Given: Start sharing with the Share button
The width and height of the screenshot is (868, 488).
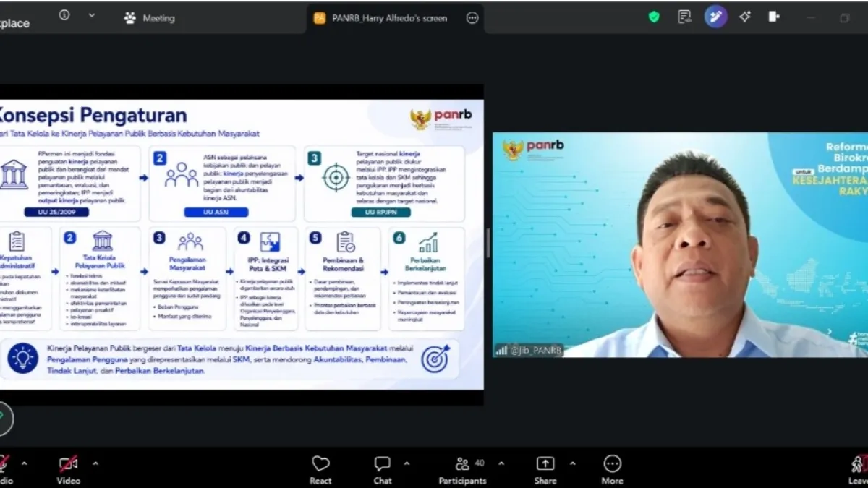Looking at the screenshot, I should (x=545, y=470).
